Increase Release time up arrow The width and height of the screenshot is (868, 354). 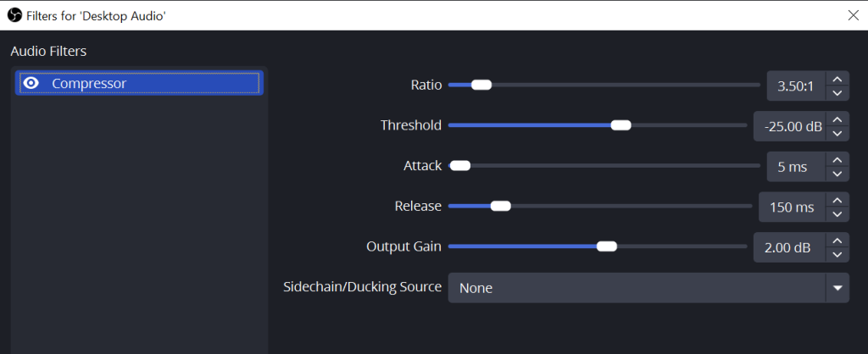coord(837,200)
